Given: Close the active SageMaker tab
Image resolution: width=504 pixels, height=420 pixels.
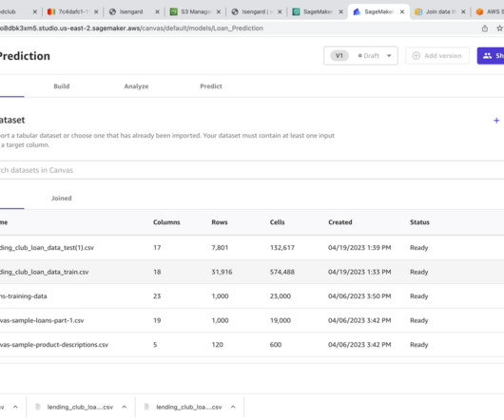Looking at the screenshot, I should coord(402,12).
